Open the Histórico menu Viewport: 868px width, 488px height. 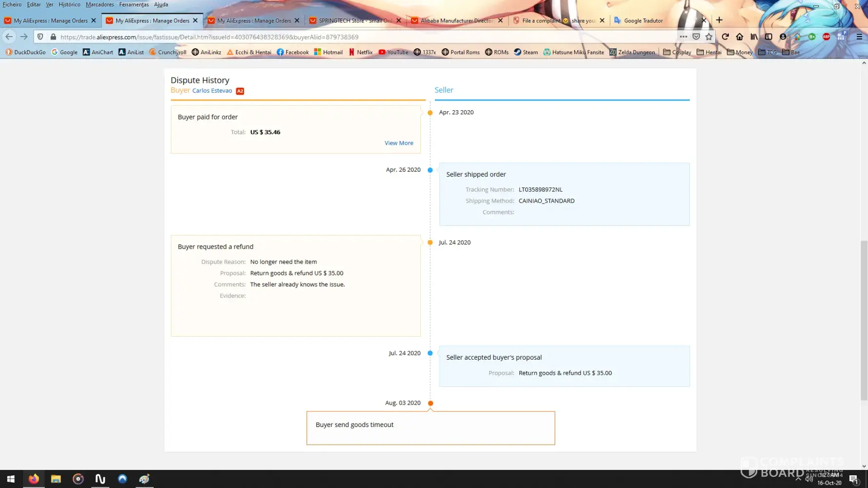coord(69,4)
